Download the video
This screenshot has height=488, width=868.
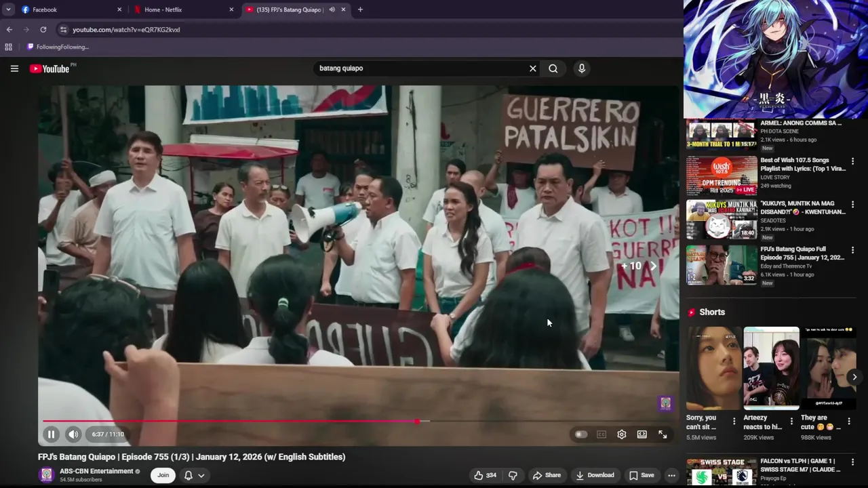pos(595,475)
